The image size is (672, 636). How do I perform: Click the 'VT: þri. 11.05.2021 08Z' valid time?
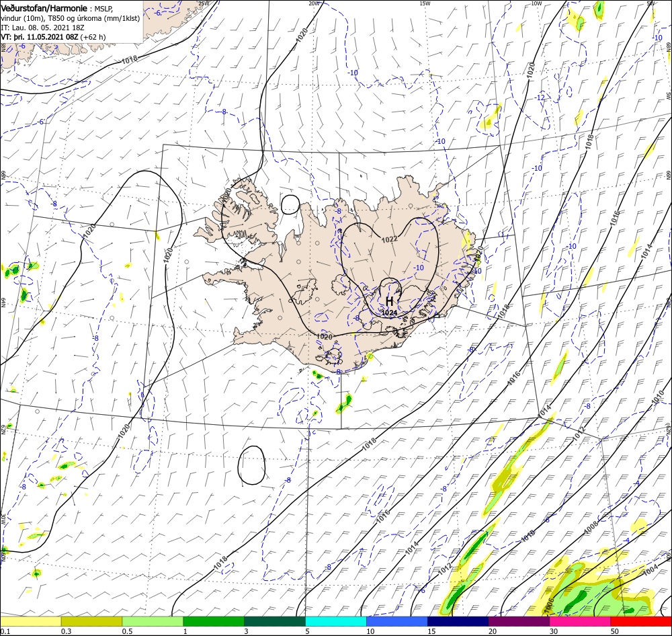point(40,37)
